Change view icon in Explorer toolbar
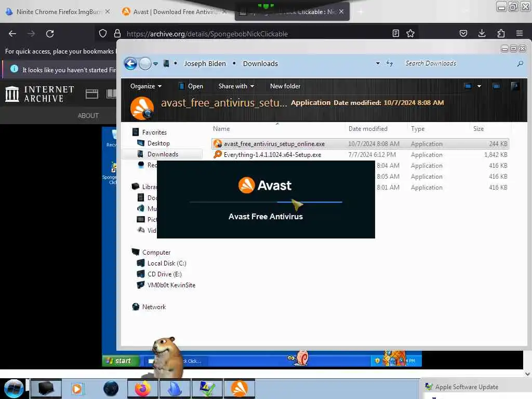This screenshot has height=399, width=532. coord(468,86)
